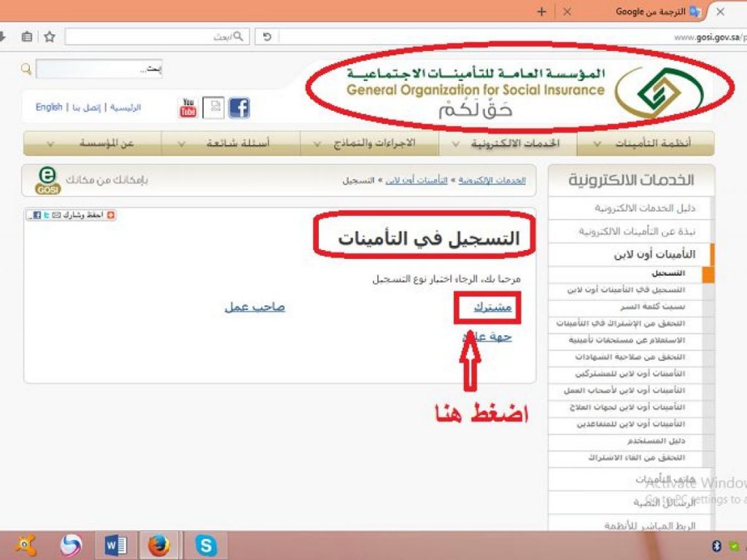Expand the الخدمات الالكترونية top navigation menu
747x560 pixels.
click(x=508, y=144)
